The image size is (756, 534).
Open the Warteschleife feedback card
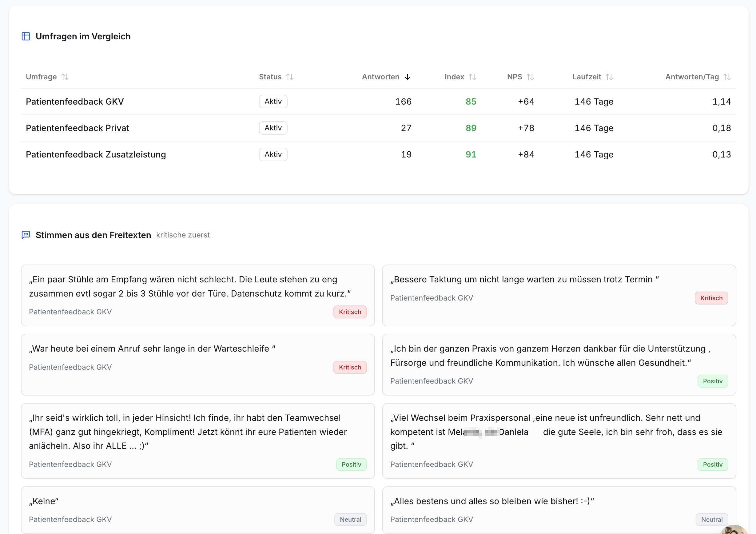pos(198,365)
